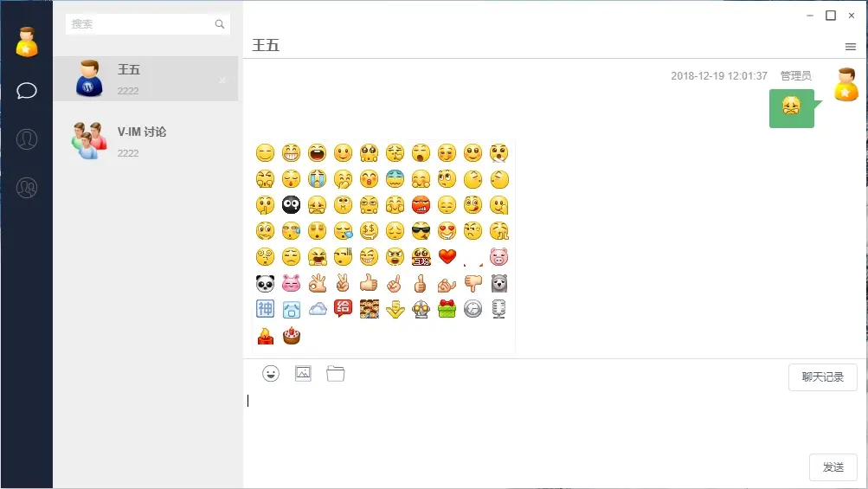This screenshot has width=868, height=489.
Task: Click the 聊天记录 button
Action: 823,377
